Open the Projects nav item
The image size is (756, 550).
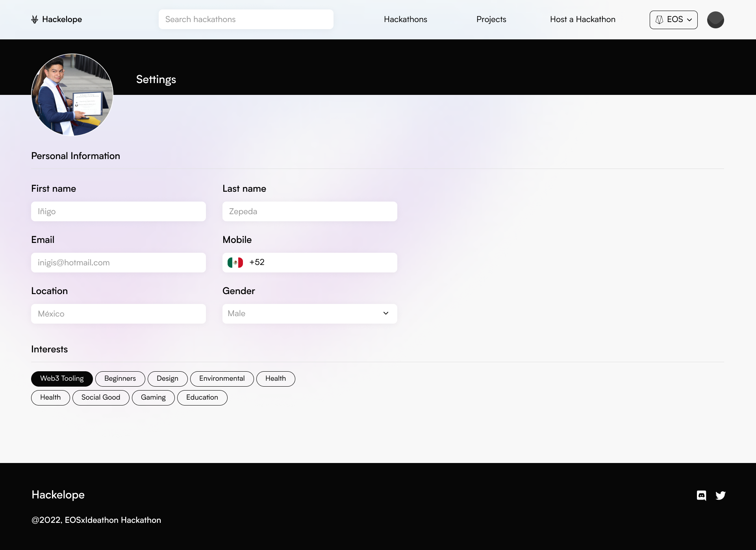[x=491, y=19]
